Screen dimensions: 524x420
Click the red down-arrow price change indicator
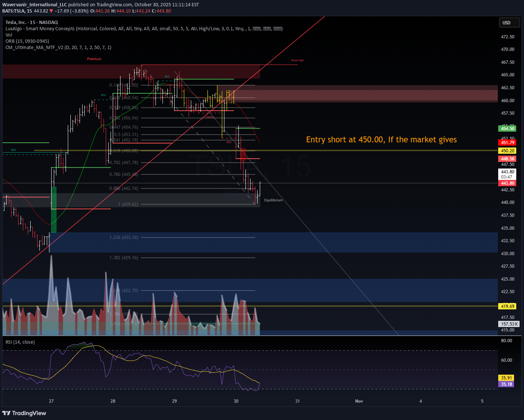click(x=51, y=11)
